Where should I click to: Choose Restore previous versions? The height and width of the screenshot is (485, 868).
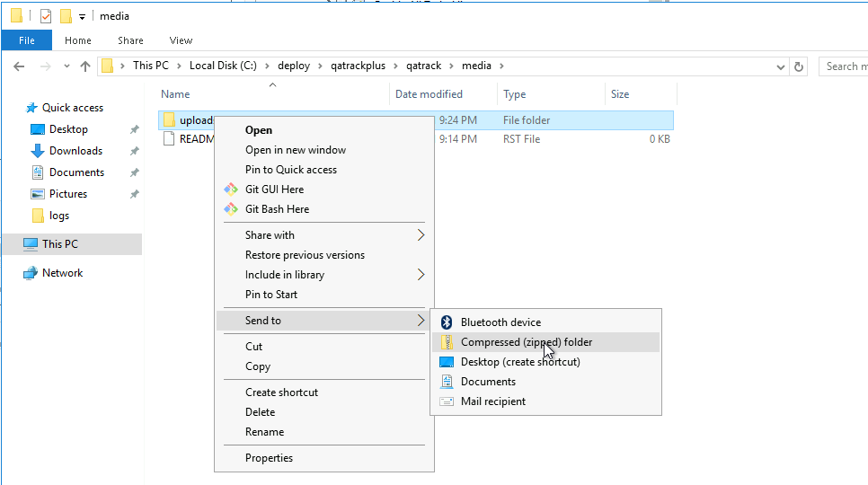323,255
